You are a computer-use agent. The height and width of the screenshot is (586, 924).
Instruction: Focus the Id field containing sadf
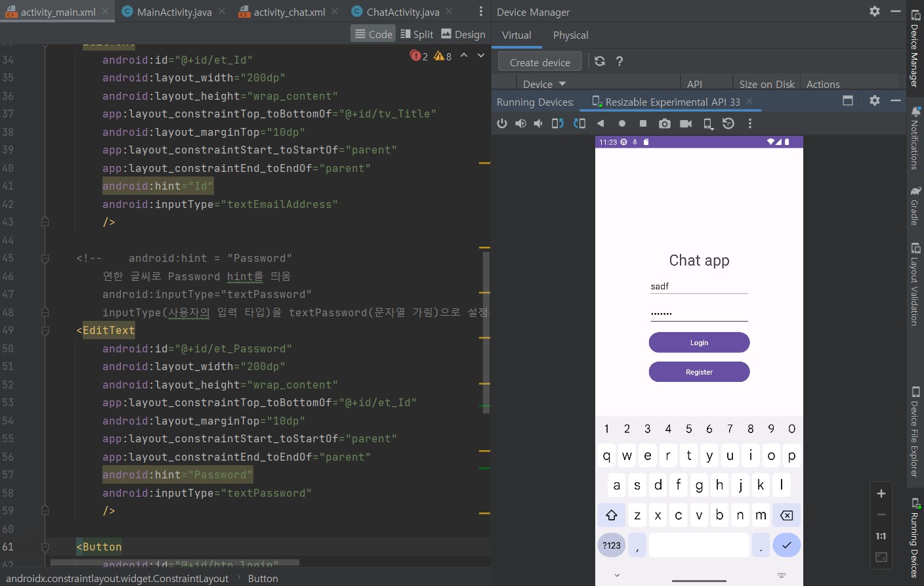tap(699, 286)
